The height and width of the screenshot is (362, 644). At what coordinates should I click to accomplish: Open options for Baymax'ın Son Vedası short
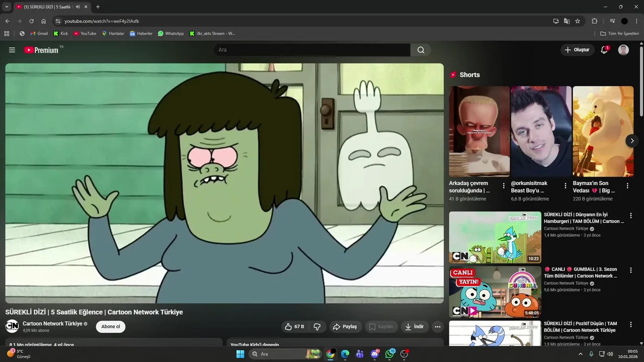627,186
